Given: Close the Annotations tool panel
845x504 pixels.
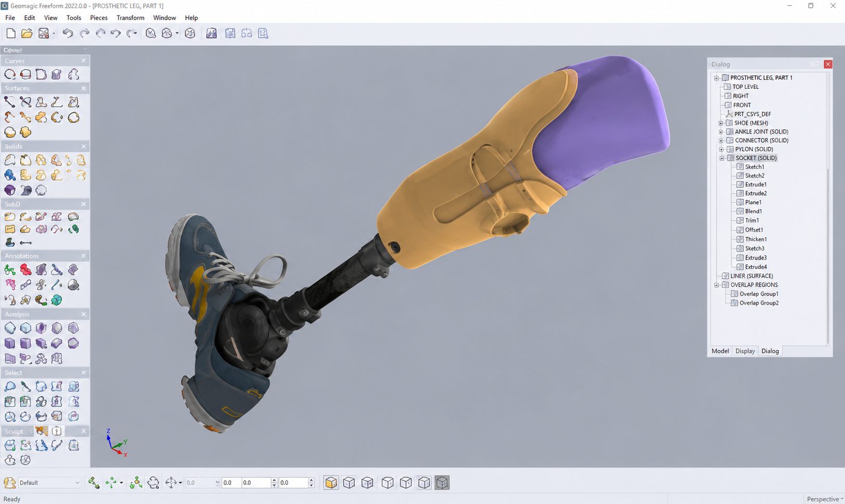Looking at the screenshot, I should click(x=83, y=256).
